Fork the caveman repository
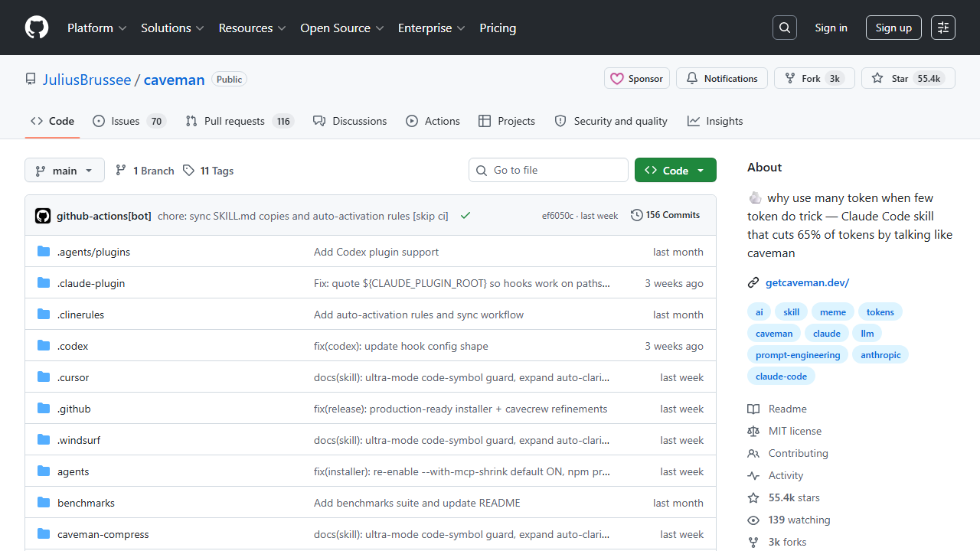The image size is (980, 551). (x=815, y=79)
